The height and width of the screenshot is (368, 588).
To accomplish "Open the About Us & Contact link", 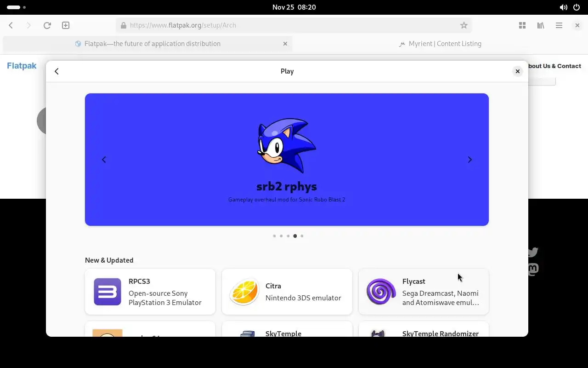I will [554, 66].
